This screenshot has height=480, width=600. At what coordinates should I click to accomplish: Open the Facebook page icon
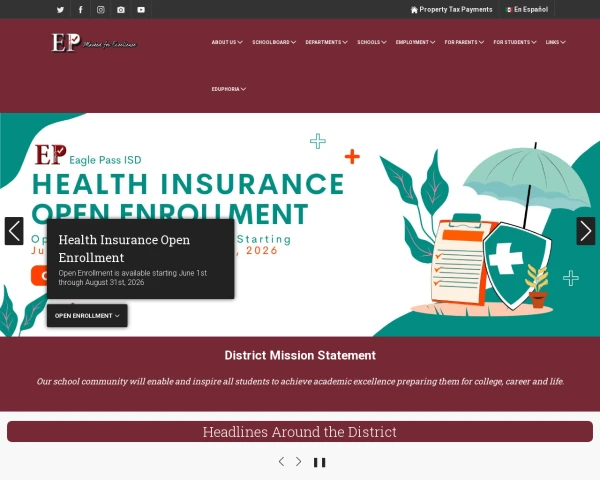80,10
